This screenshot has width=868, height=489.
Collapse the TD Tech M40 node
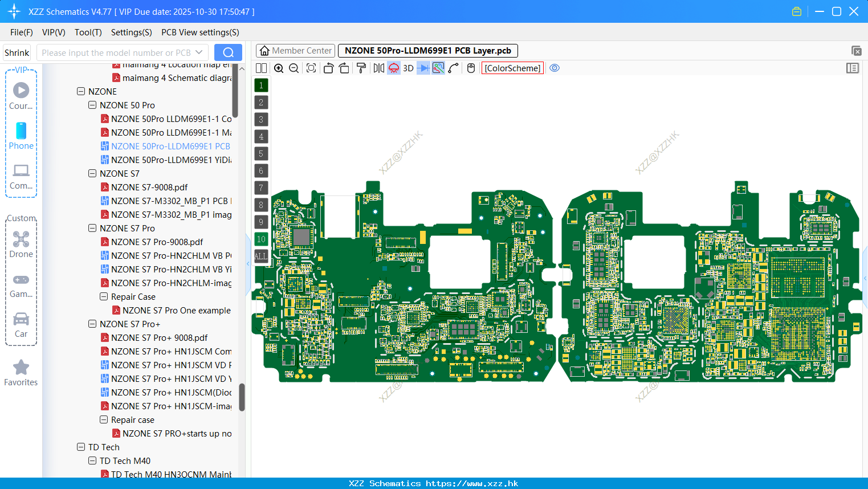coord(92,461)
